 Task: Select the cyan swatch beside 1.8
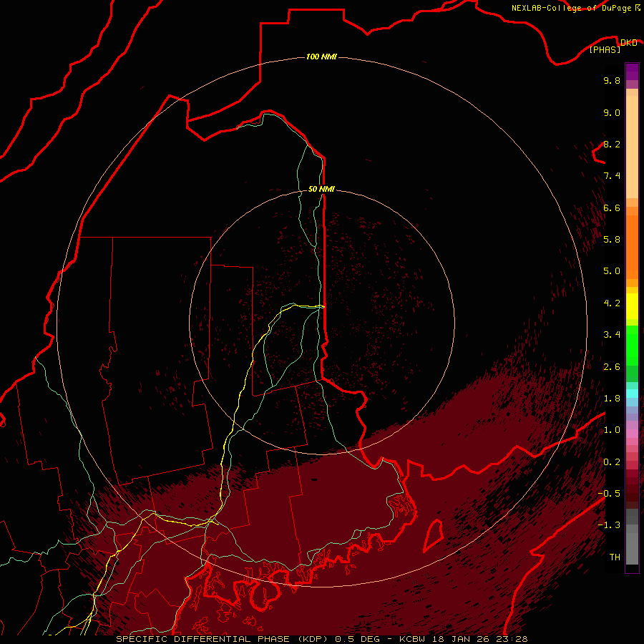(x=632, y=394)
